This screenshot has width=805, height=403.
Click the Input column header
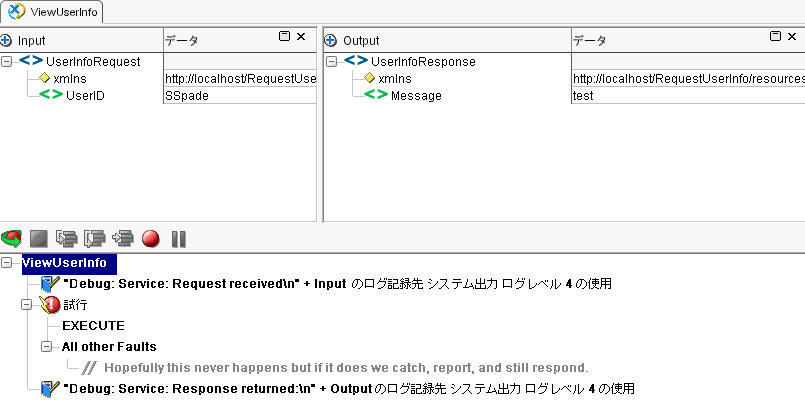82,40
